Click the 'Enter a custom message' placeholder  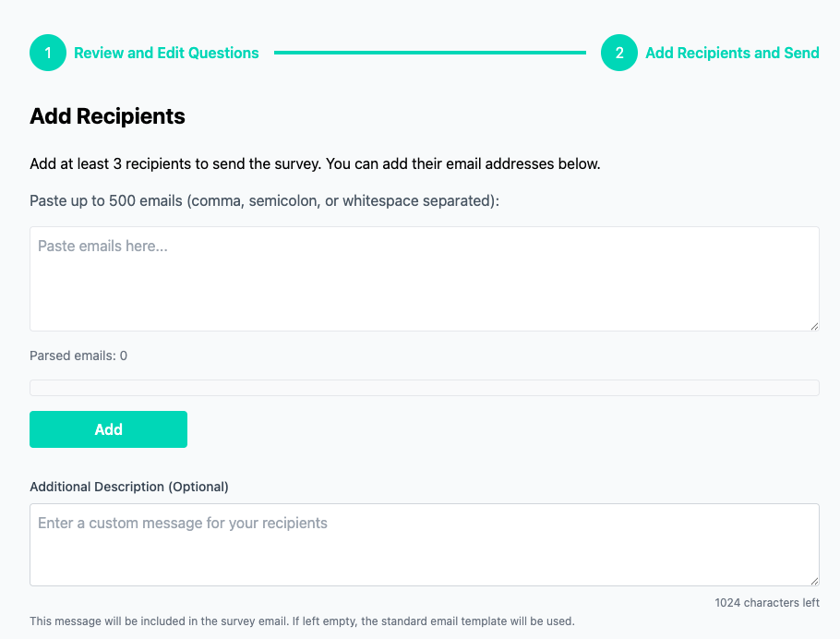[183, 524]
